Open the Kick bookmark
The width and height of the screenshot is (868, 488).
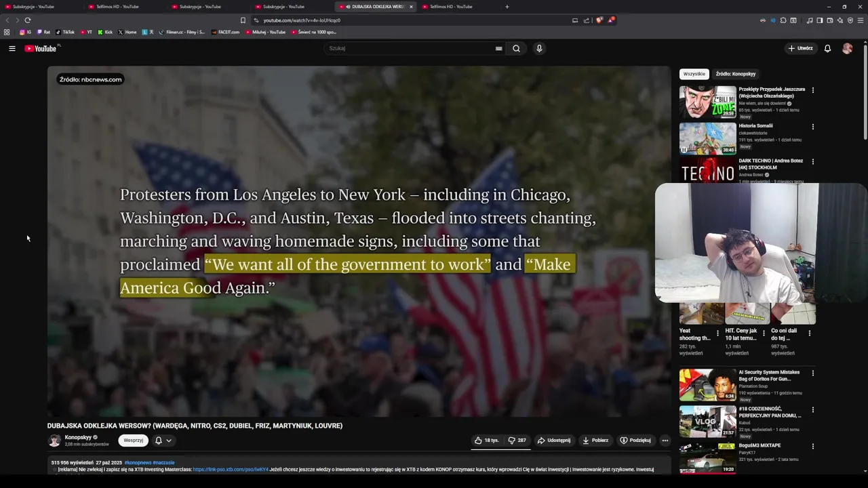(105, 32)
